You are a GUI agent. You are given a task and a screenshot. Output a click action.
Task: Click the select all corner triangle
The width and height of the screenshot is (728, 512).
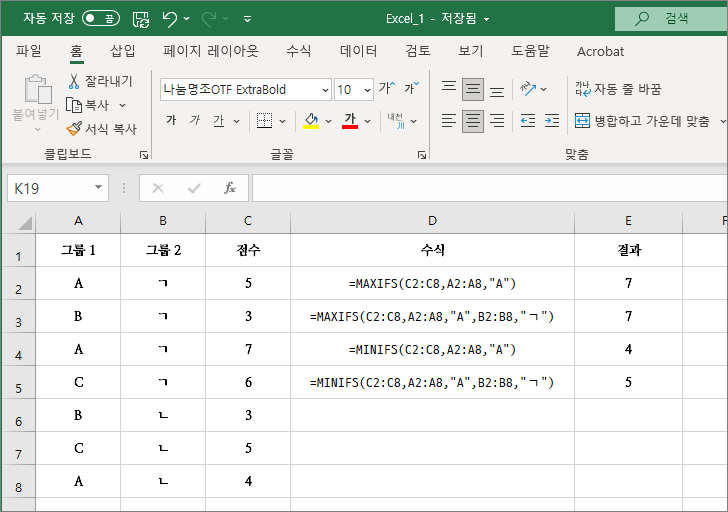pos(25,223)
